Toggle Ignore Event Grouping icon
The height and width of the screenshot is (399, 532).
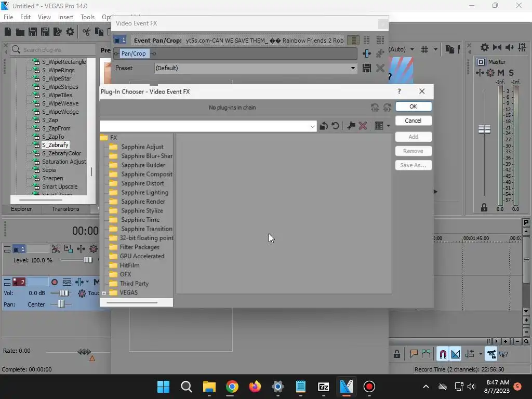coord(503,354)
